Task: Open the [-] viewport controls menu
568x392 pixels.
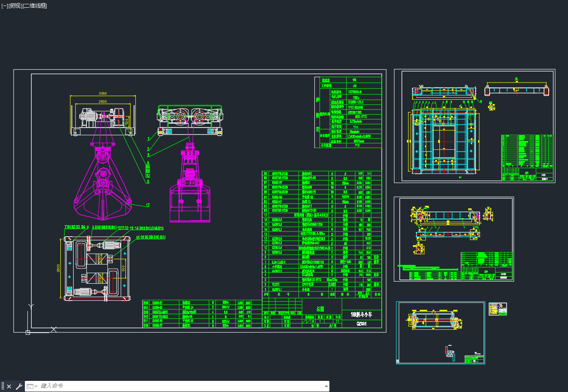Action: pos(5,6)
